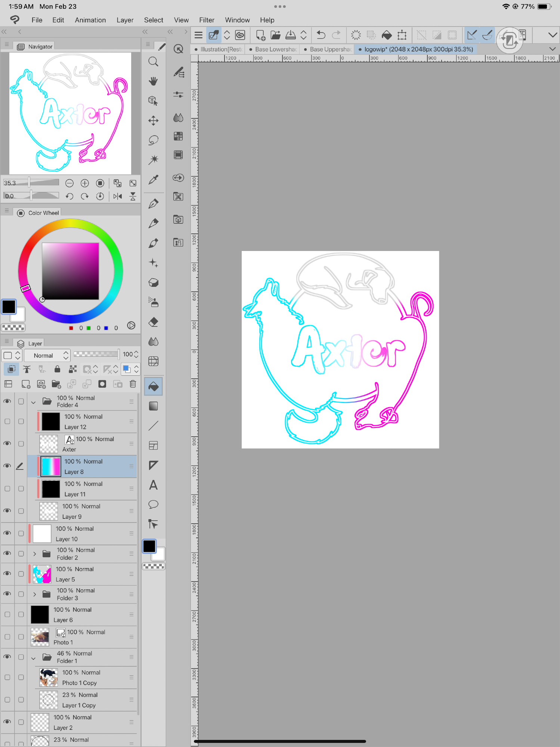Flip the navigator view horizontally
Image resolution: width=560 pixels, height=747 pixels.
click(x=118, y=196)
